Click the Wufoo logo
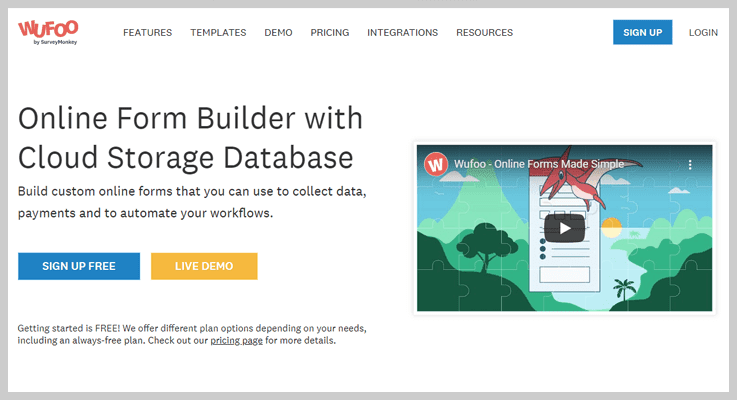 click(x=48, y=32)
